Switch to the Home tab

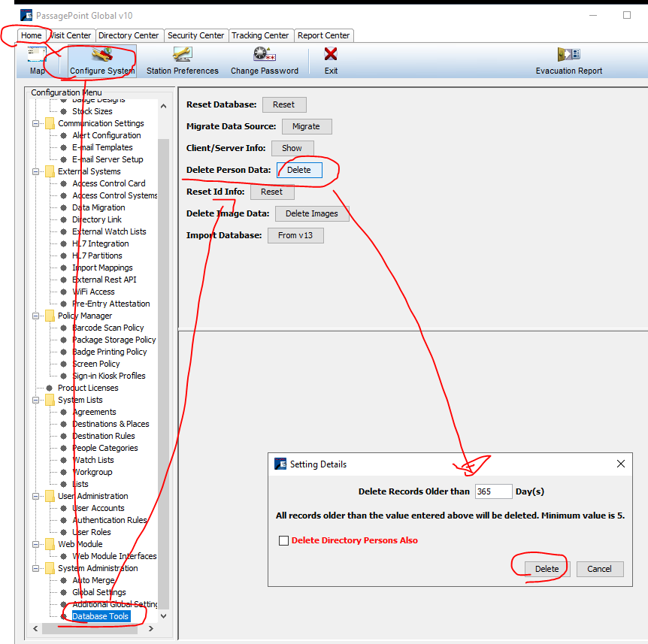click(x=32, y=35)
